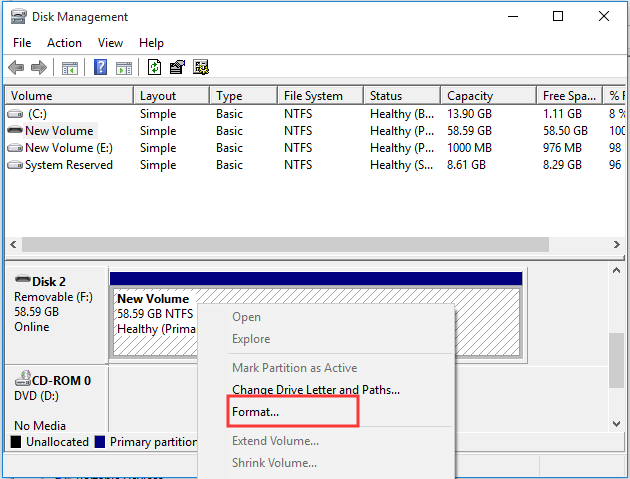Click the DVD (D:) label text

[x=36, y=396]
